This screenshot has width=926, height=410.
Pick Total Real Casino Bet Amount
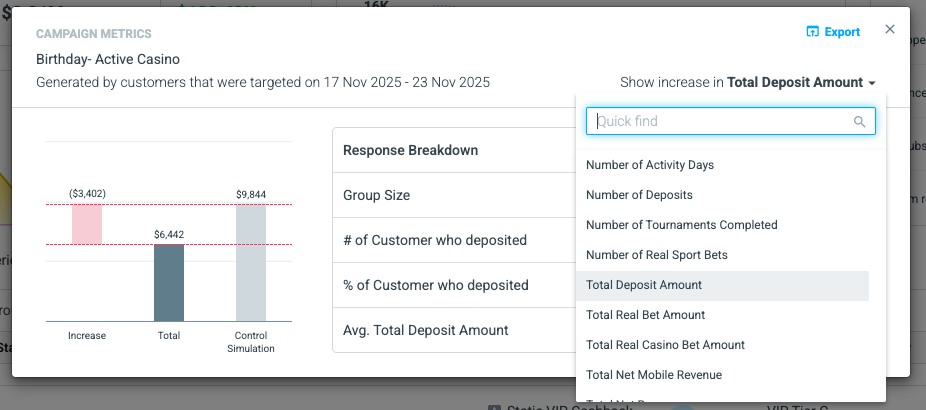[x=722, y=345]
